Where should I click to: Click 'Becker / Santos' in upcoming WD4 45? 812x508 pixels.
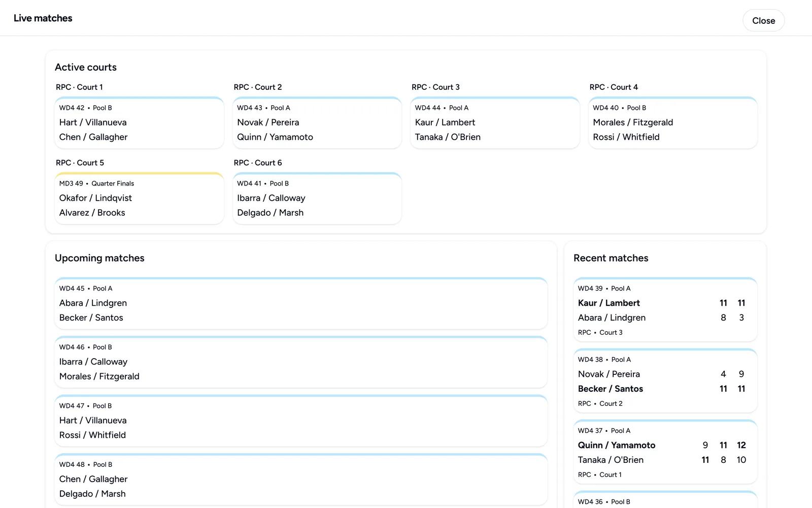click(x=91, y=318)
